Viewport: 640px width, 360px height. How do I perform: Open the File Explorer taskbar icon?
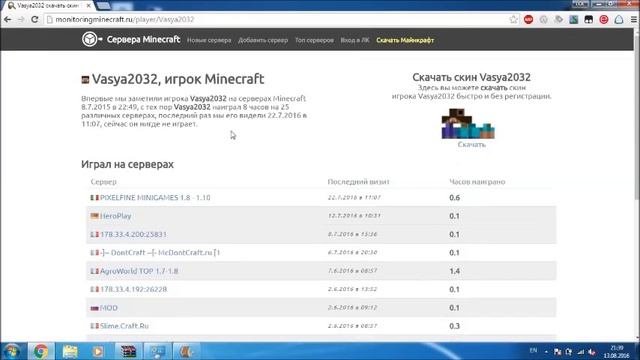[x=70, y=351]
